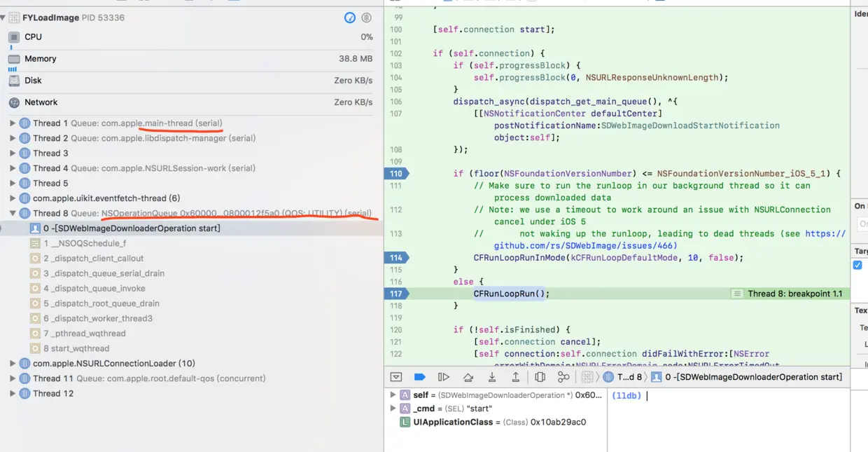The image size is (868, 452).
Task: Expand the _cmd variable
Action: (x=393, y=409)
